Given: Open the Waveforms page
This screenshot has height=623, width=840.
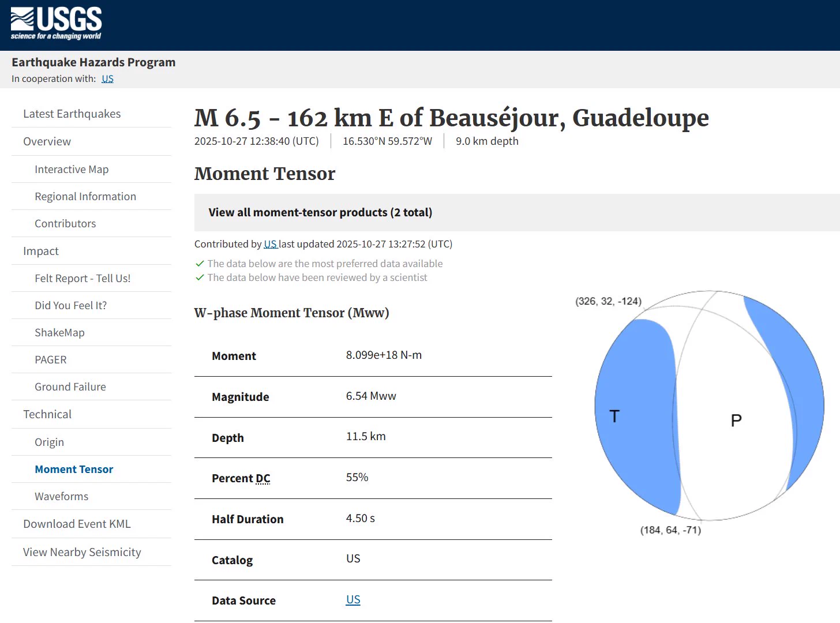Looking at the screenshot, I should pos(62,496).
